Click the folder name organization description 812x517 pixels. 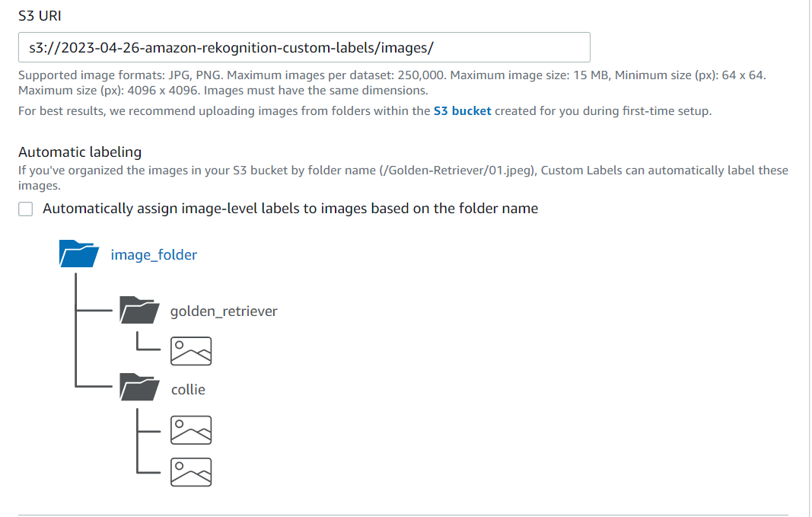click(403, 177)
